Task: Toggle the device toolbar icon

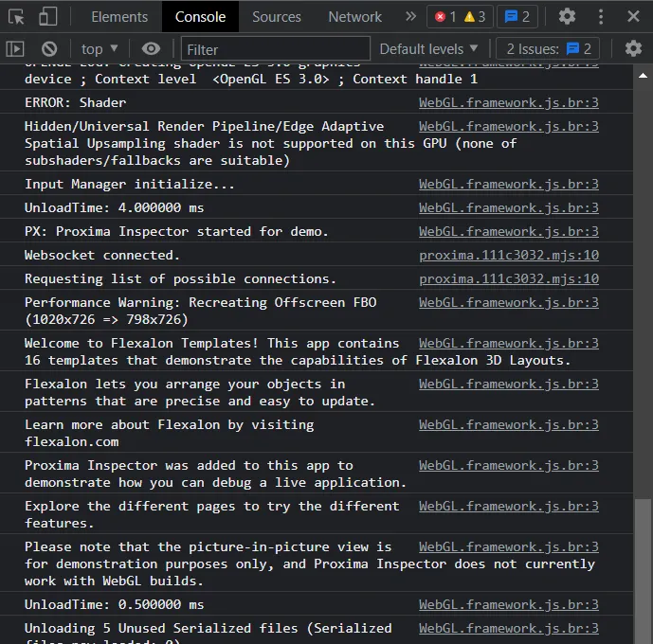Action: (48, 17)
